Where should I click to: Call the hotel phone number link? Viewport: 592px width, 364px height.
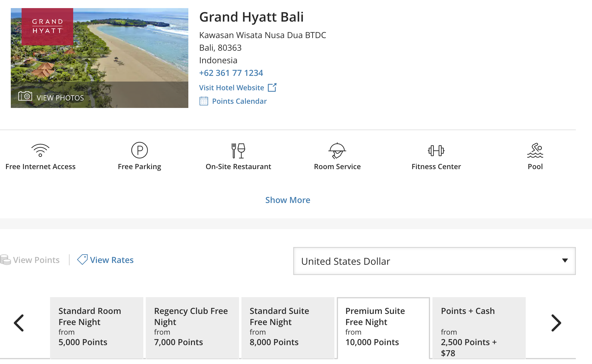point(231,73)
